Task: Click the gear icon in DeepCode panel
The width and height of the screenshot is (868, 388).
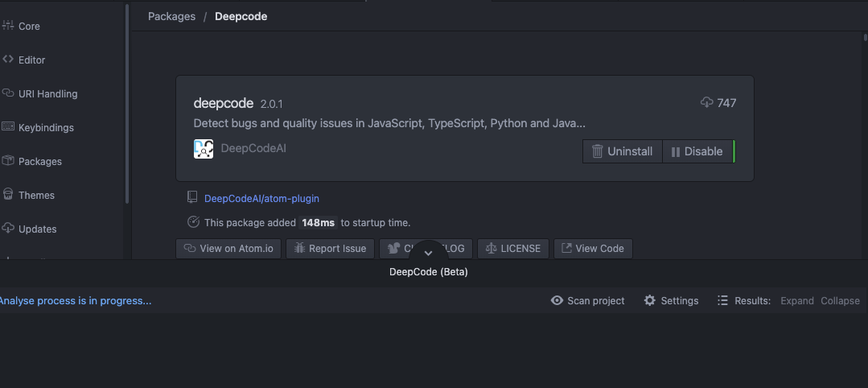Action: (650, 300)
